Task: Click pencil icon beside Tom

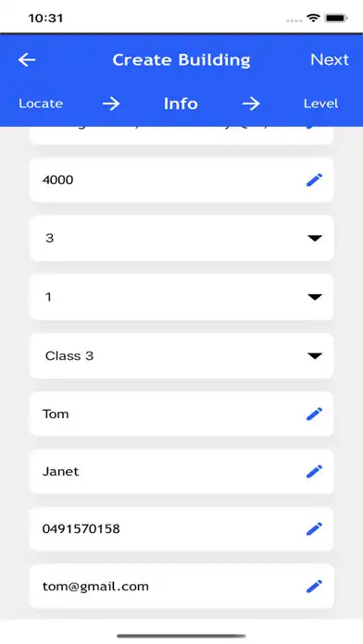Action: click(314, 414)
